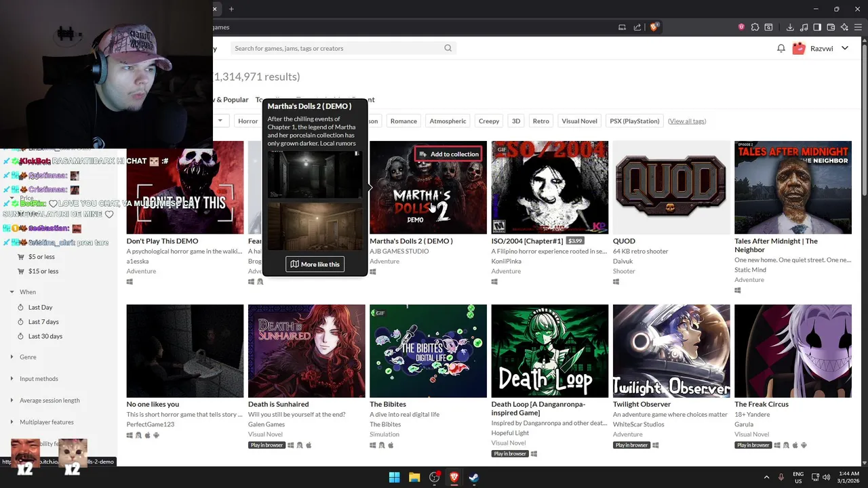Open browser downloads icon
868x488 pixels.
(790, 27)
